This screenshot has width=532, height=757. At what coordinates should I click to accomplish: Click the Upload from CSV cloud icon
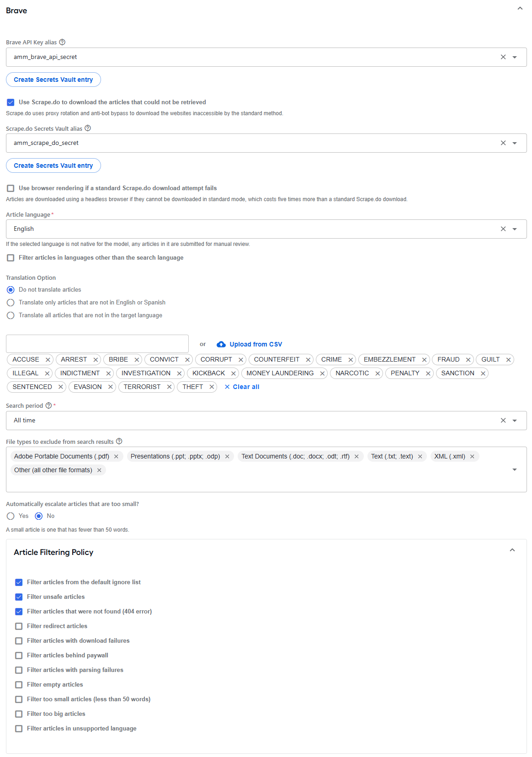tap(221, 344)
